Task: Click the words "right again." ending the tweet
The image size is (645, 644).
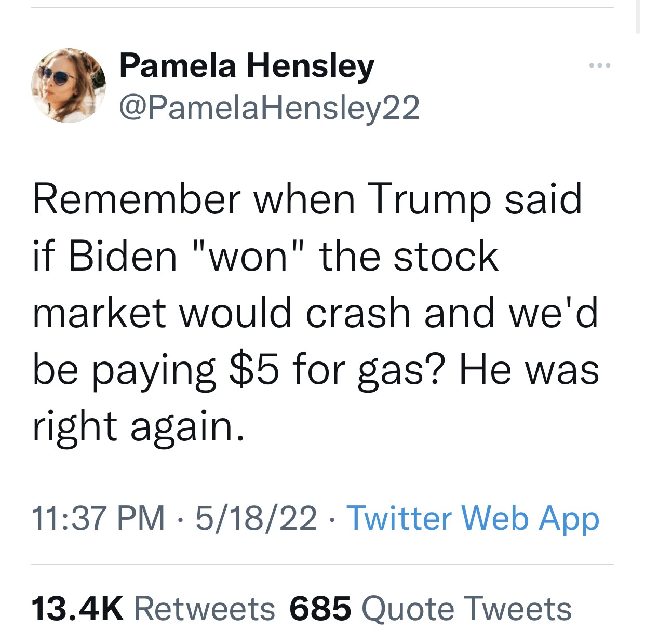Action: point(138,428)
